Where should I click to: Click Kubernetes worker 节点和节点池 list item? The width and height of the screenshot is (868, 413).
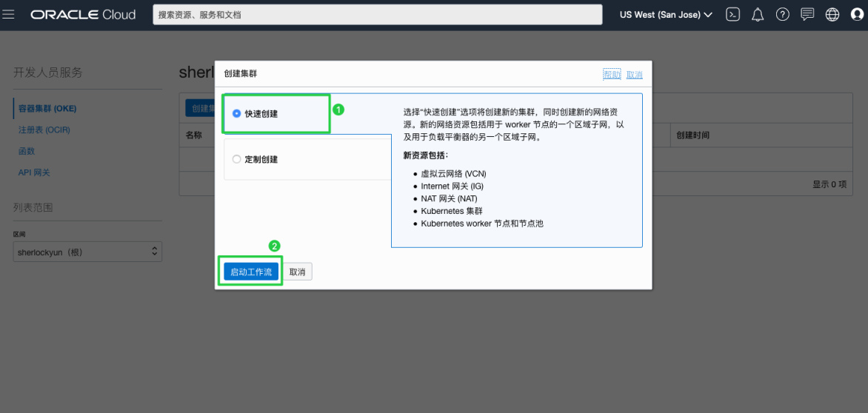[x=482, y=224]
